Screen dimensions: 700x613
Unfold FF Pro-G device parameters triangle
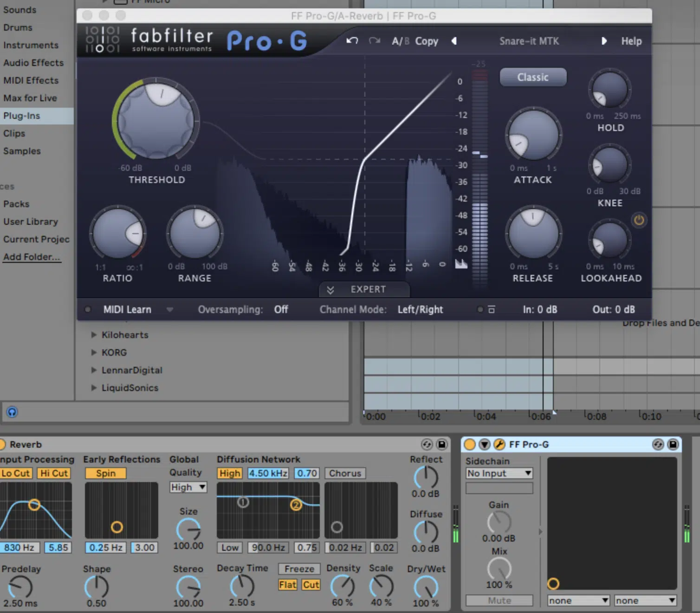click(x=484, y=444)
